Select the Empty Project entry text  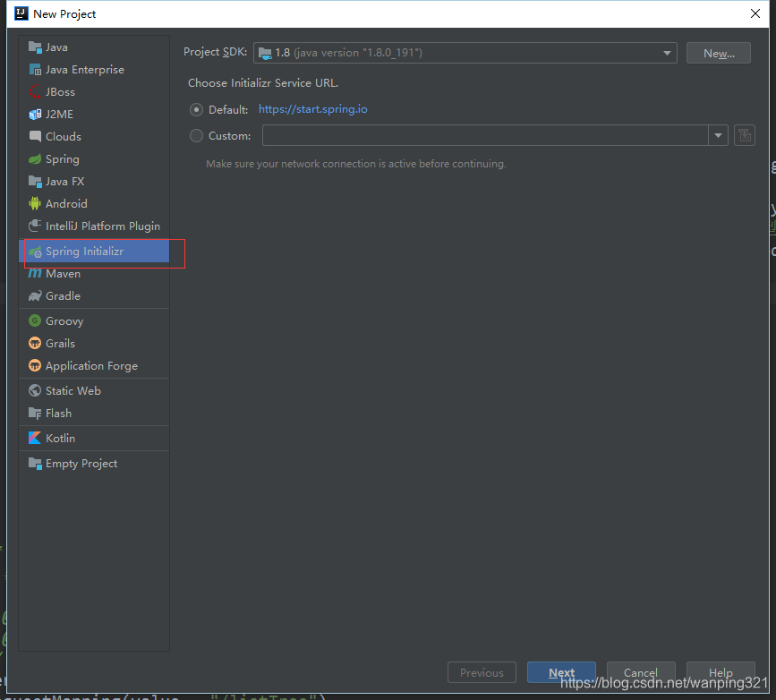(x=81, y=464)
